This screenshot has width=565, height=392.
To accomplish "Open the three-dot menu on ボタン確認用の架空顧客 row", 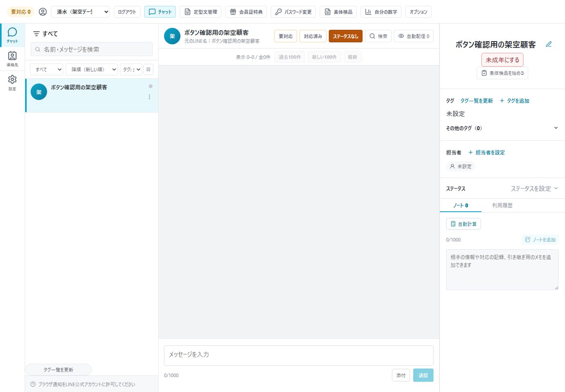I will [149, 97].
